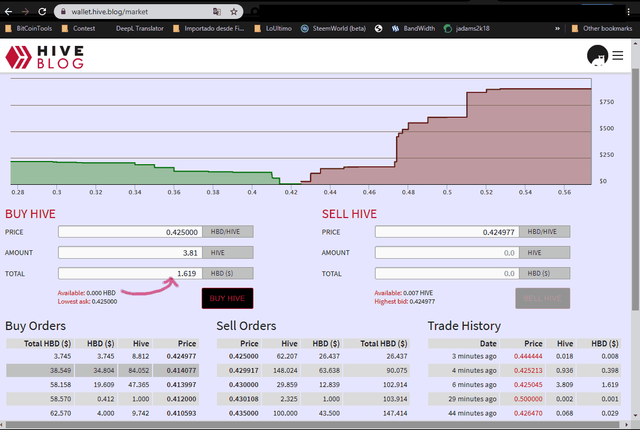The image size is (640, 430).
Task: Open the LoUltimo bookmark folder
Action: [273, 29]
